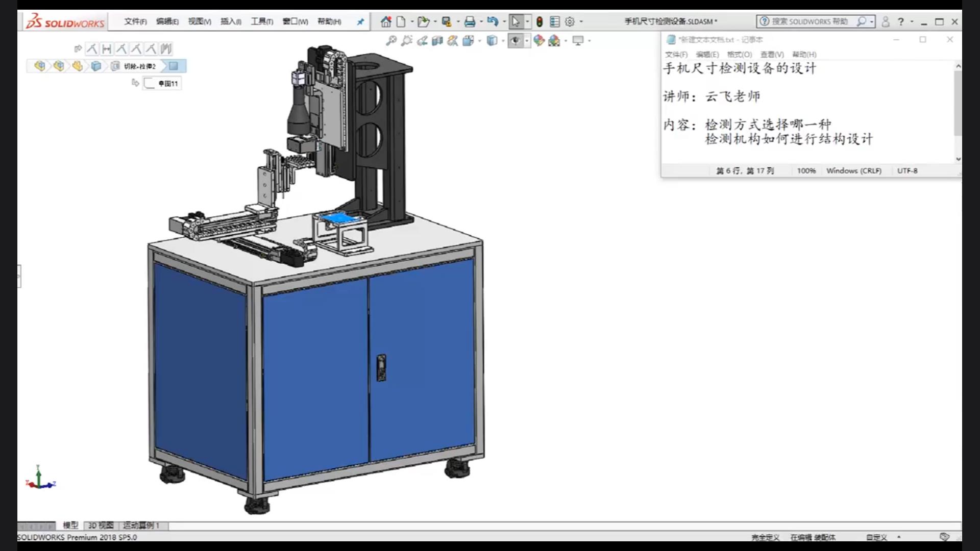
Task: Open the 格式(O) menu in Notepad
Action: 740,55
